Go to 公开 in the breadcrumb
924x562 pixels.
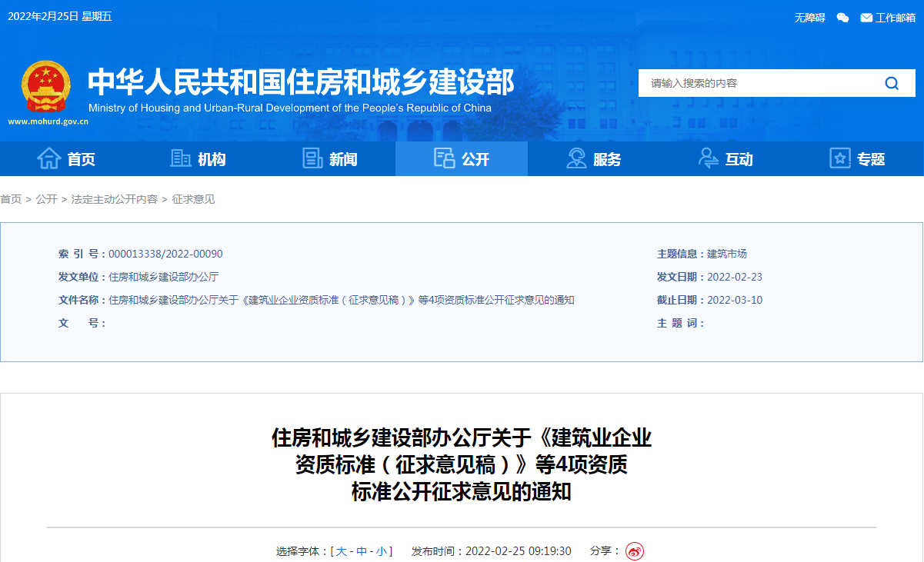point(46,199)
